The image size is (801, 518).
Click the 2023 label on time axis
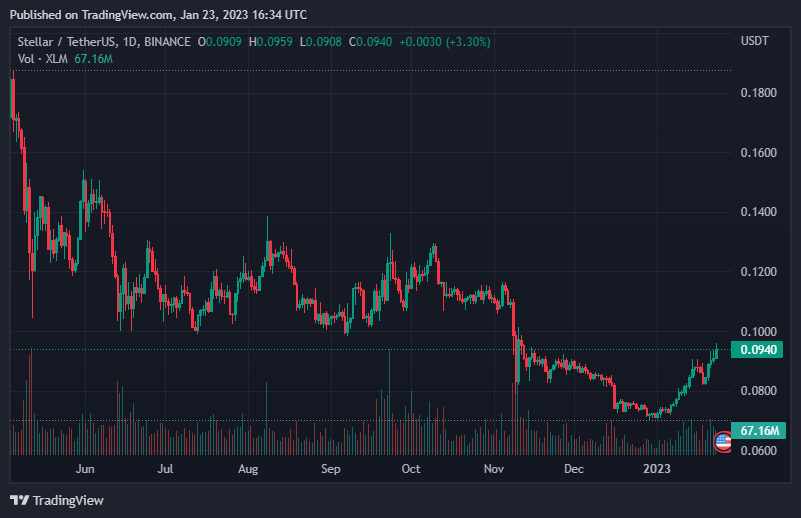pyautogui.click(x=656, y=469)
